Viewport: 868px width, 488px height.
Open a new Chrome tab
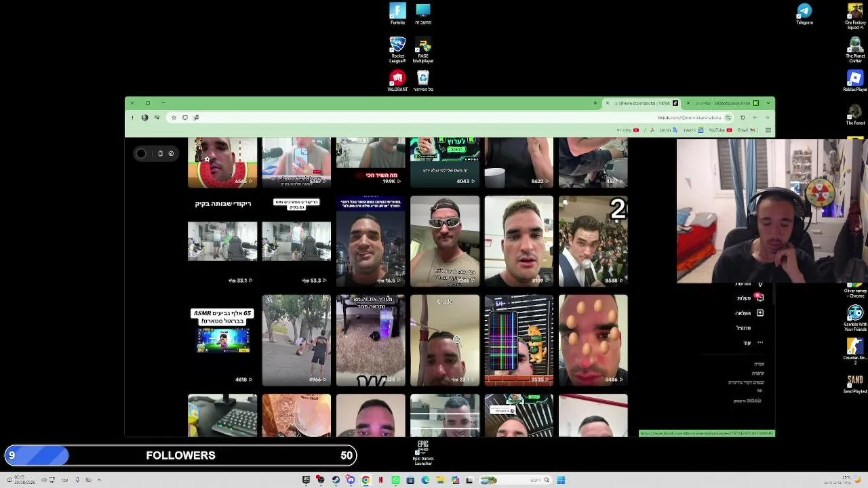(x=595, y=103)
